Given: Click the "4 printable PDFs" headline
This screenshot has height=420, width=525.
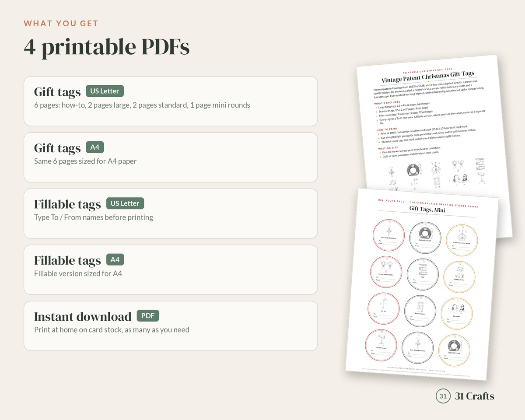Looking at the screenshot, I should pos(107,47).
